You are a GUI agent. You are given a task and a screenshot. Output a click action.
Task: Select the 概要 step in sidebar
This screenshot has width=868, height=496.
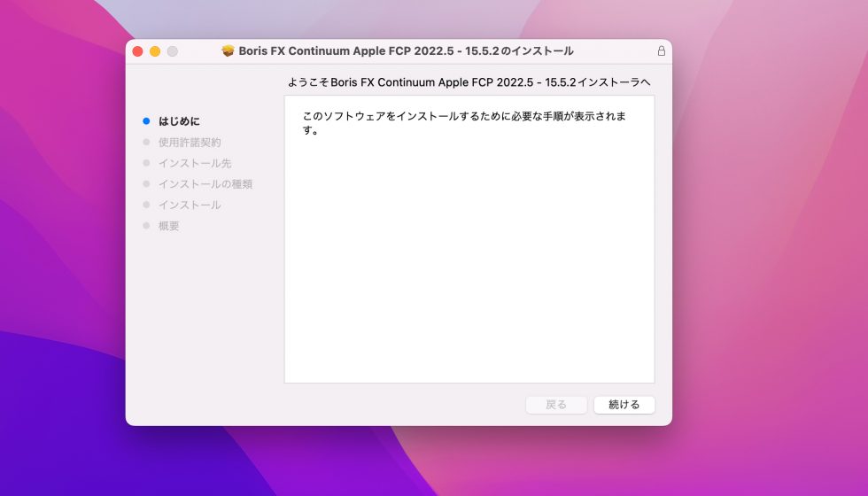(169, 226)
